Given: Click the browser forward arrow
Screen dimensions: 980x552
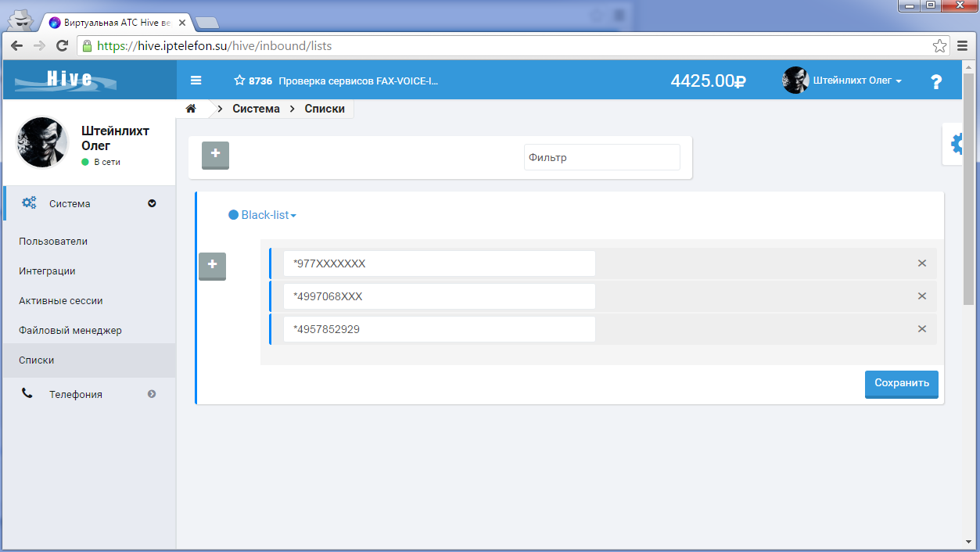Looking at the screenshot, I should [x=39, y=46].
